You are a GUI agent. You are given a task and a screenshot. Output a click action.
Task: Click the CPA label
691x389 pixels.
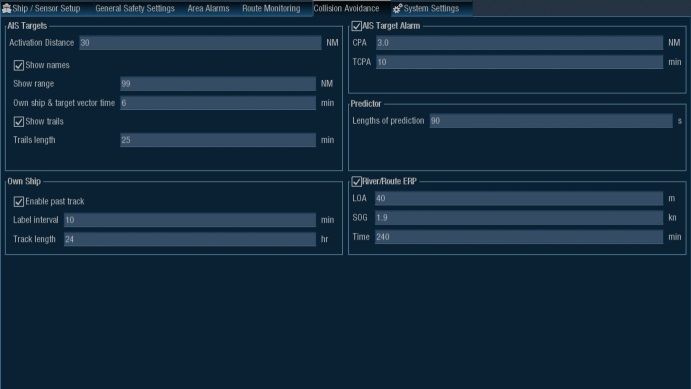click(x=360, y=43)
